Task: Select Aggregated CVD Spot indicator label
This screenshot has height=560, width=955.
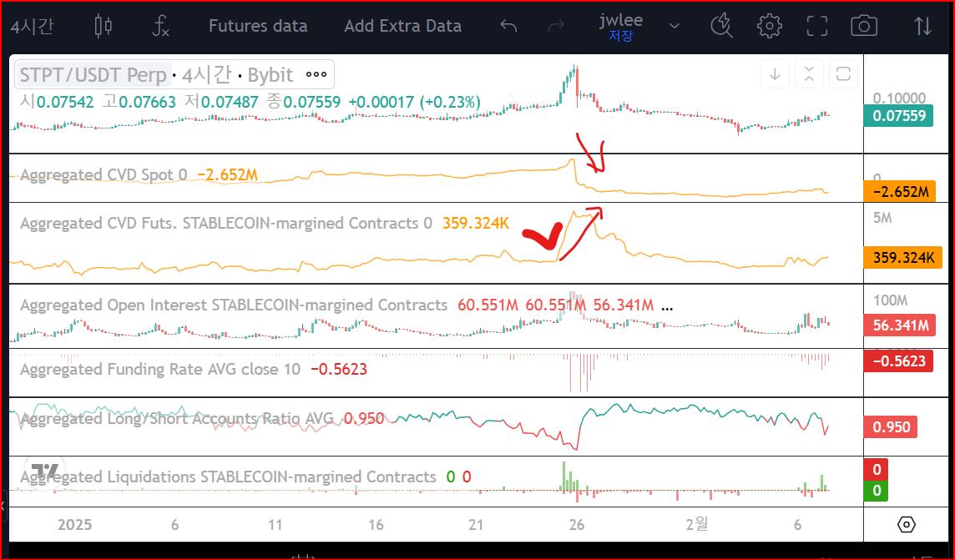Action: coord(103,174)
